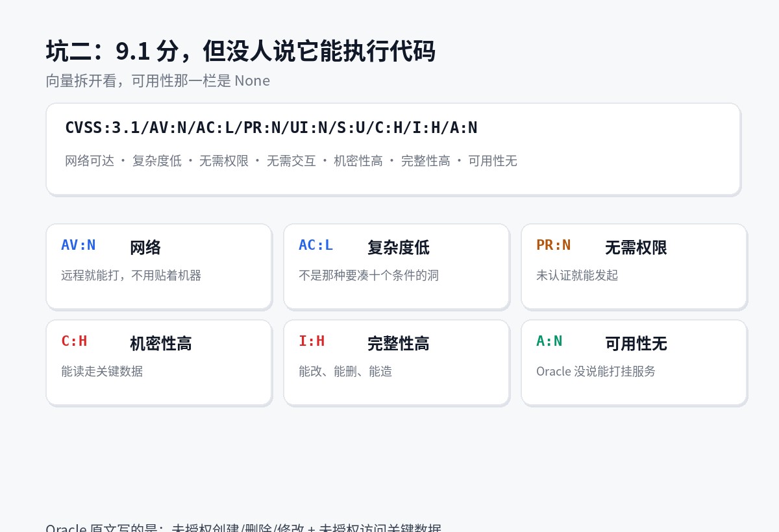Click the 可用性无 card title
The height and width of the screenshot is (532, 779).
coord(636,343)
